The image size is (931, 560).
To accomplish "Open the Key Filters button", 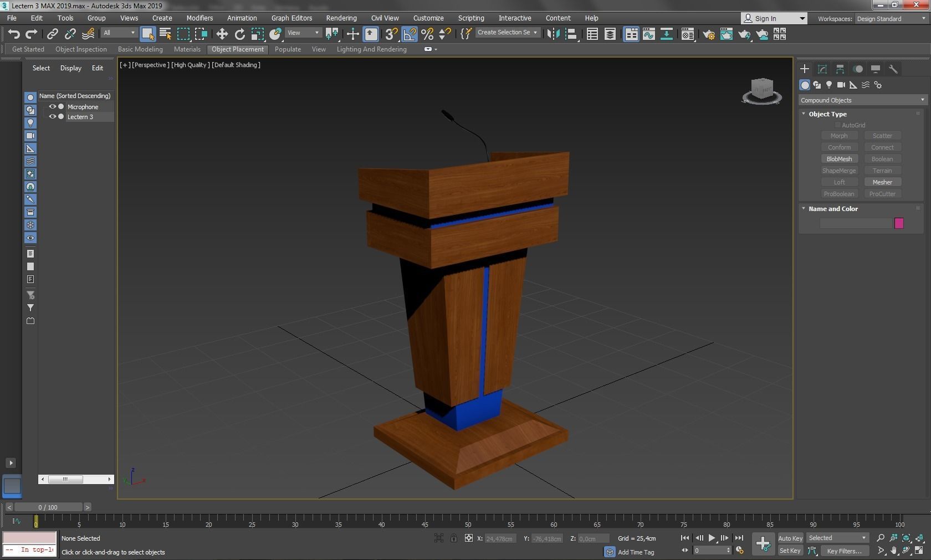I will coord(844,551).
